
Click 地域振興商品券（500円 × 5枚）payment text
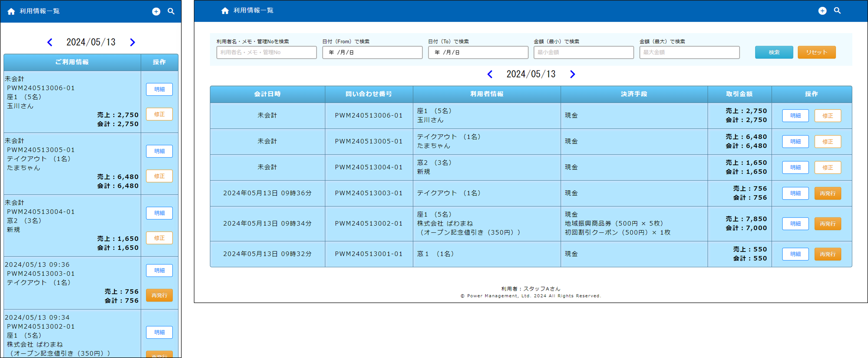(x=614, y=224)
